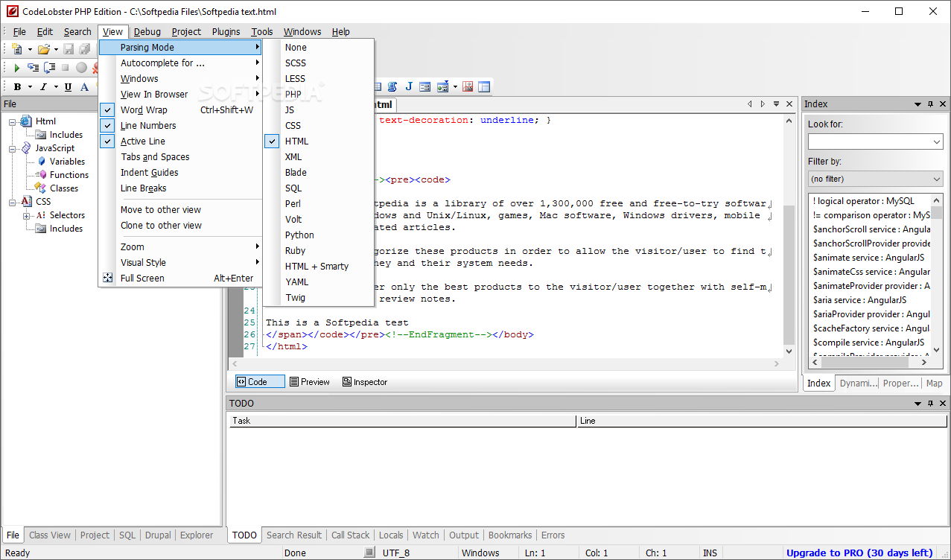Screen dimensions: 951x560
Task: Open the Plugins menu
Action: (x=226, y=32)
